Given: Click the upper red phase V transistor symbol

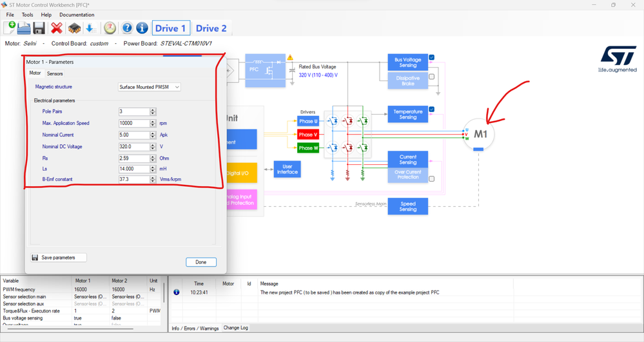Looking at the screenshot, I should click(347, 120).
